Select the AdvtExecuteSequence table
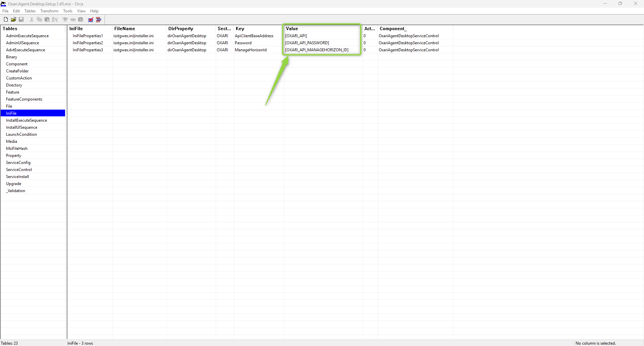This screenshot has width=644, height=346. pos(33,50)
